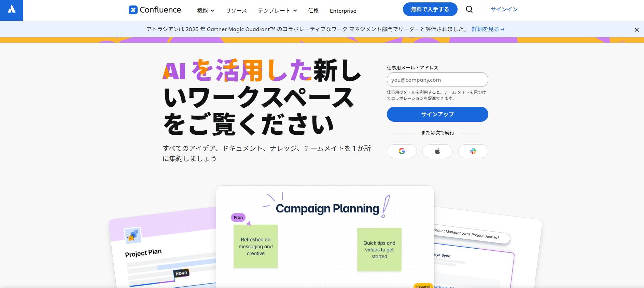Open the リソース menu item

236,11
